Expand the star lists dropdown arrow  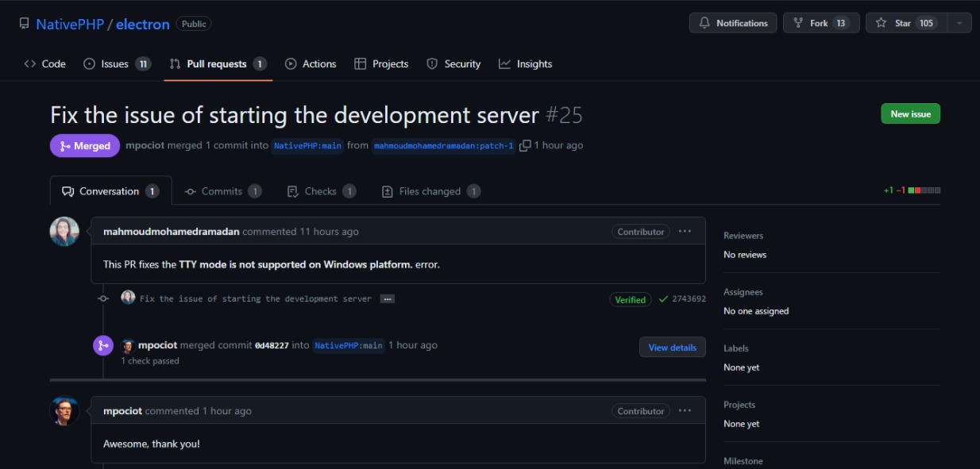[959, 23]
